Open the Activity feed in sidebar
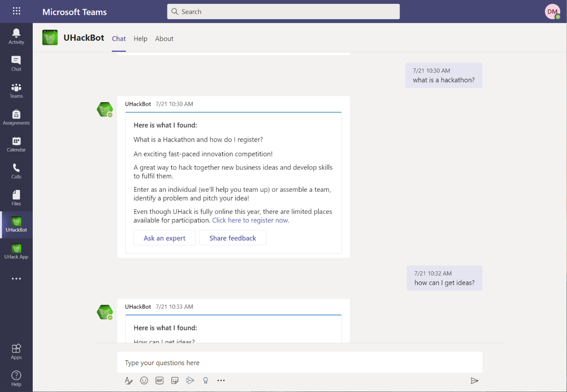The width and height of the screenshot is (567, 392). (x=16, y=36)
